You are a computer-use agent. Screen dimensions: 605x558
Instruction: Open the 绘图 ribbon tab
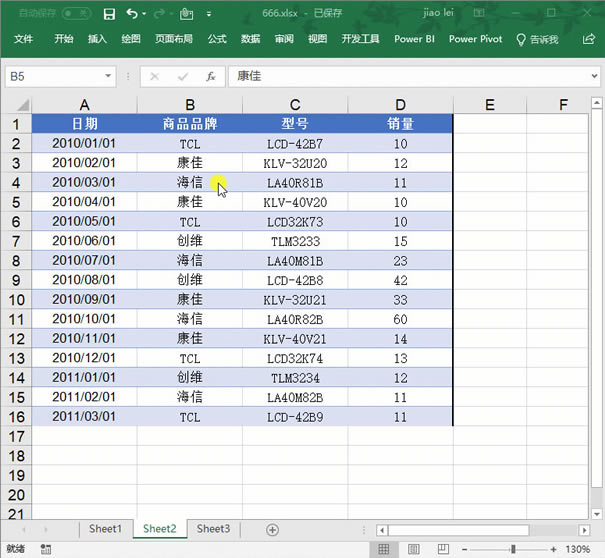[x=131, y=39]
